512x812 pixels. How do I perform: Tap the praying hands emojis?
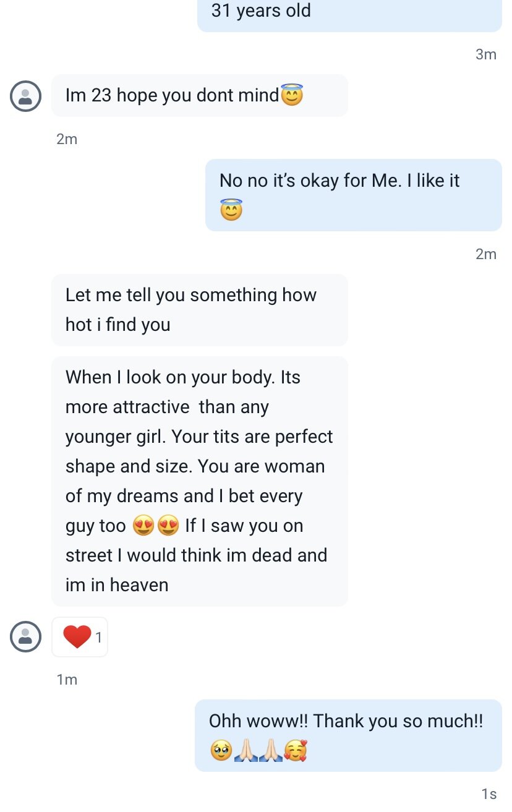tap(258, 752)
